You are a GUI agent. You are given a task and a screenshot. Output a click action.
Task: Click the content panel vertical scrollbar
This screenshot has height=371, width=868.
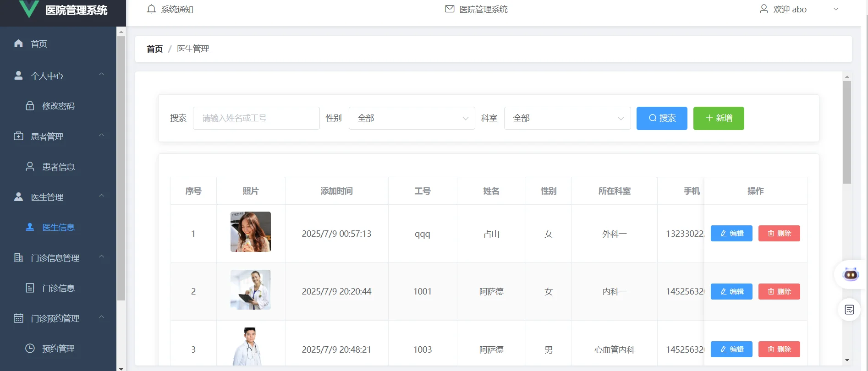click(847, 132)
